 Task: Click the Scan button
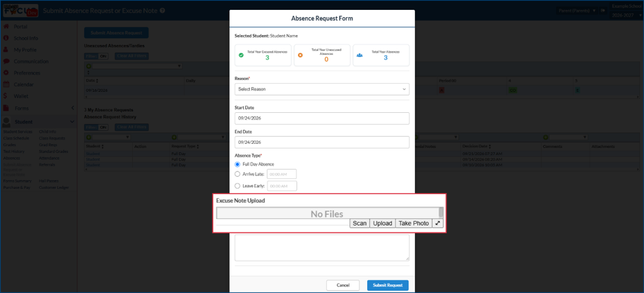tap(359, 223)
